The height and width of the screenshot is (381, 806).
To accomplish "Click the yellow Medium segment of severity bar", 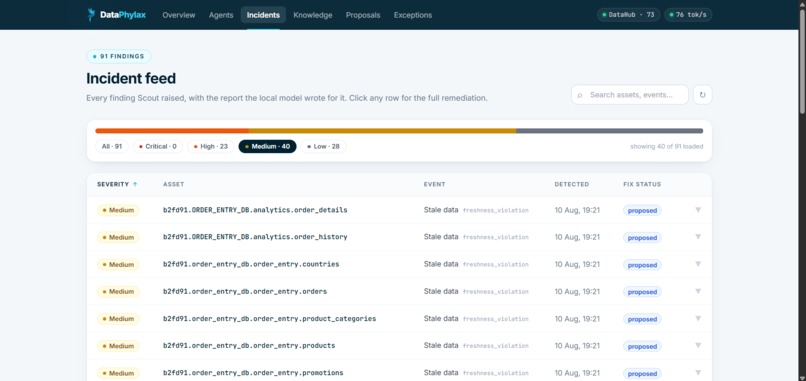I will click(x=382, y=131).
